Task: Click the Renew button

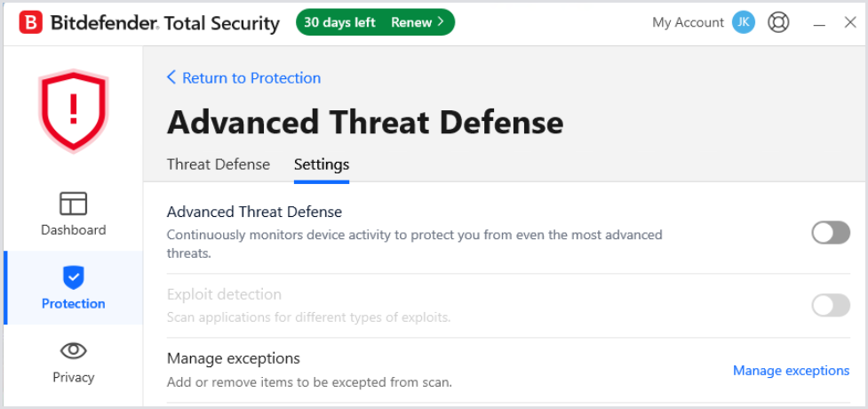Action: coord(418,23)
